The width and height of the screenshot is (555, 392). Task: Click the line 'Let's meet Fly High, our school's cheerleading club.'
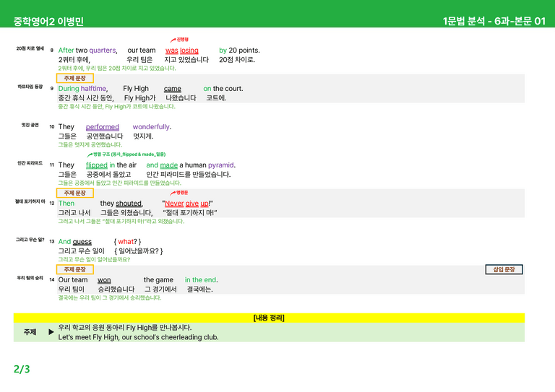point(139,337)
